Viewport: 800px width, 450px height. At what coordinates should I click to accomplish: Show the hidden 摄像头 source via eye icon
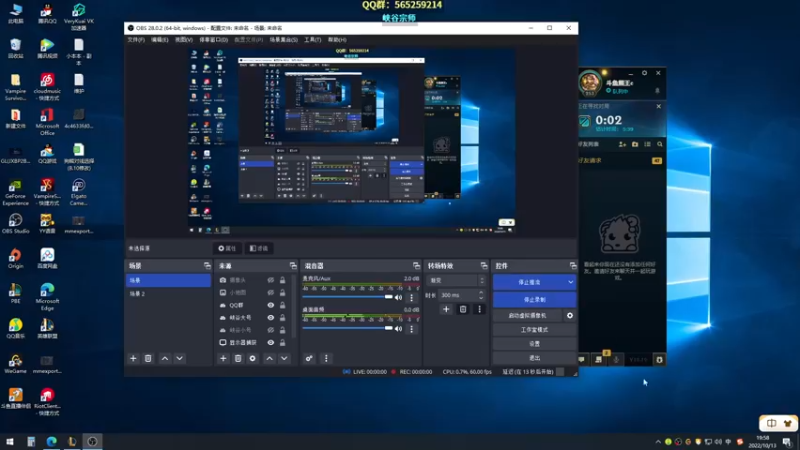(x=270, y=280)
